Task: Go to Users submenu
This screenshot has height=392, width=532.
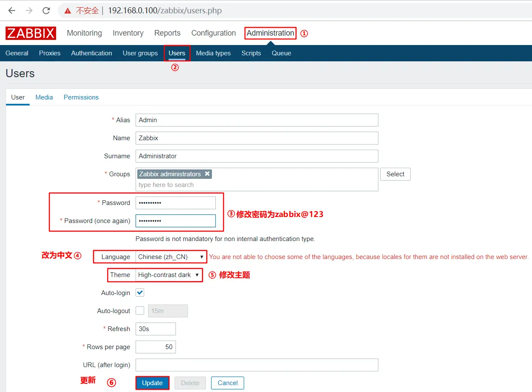Action: click(177, 53)
